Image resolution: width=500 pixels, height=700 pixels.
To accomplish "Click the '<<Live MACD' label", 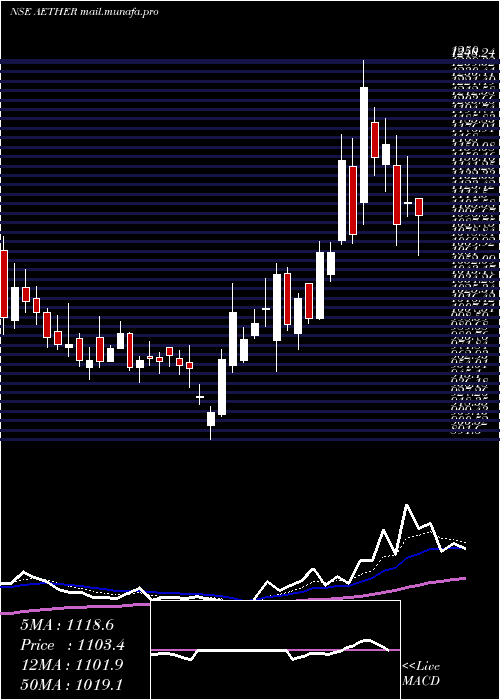I will click(421, 674).
